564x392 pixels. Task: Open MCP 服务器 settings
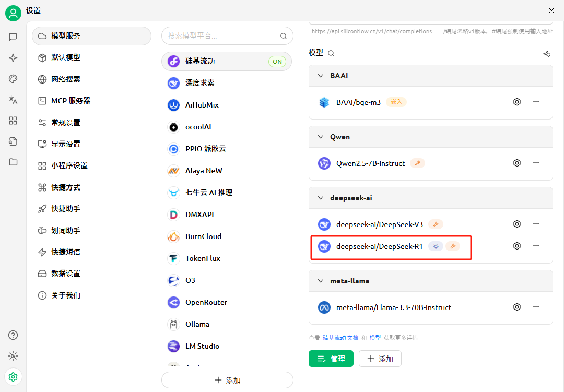tap(92, 101)
